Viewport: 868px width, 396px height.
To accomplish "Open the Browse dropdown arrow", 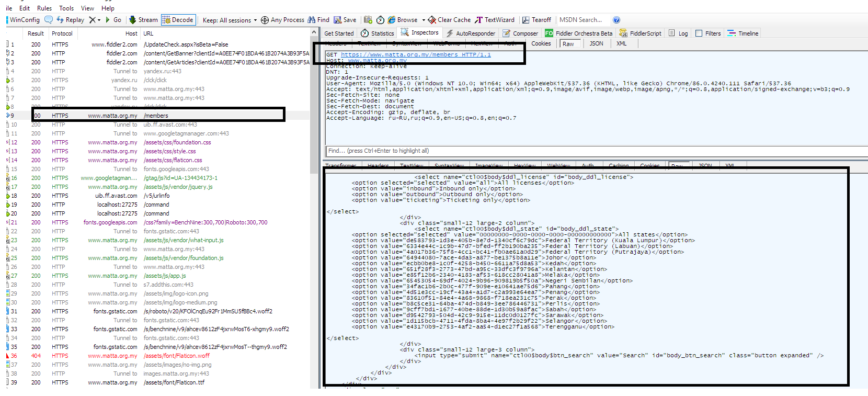I will click(x=424, y=20).
